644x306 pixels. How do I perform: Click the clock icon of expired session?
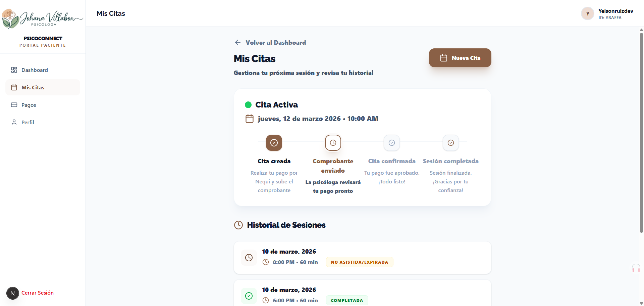pos(249,258)
